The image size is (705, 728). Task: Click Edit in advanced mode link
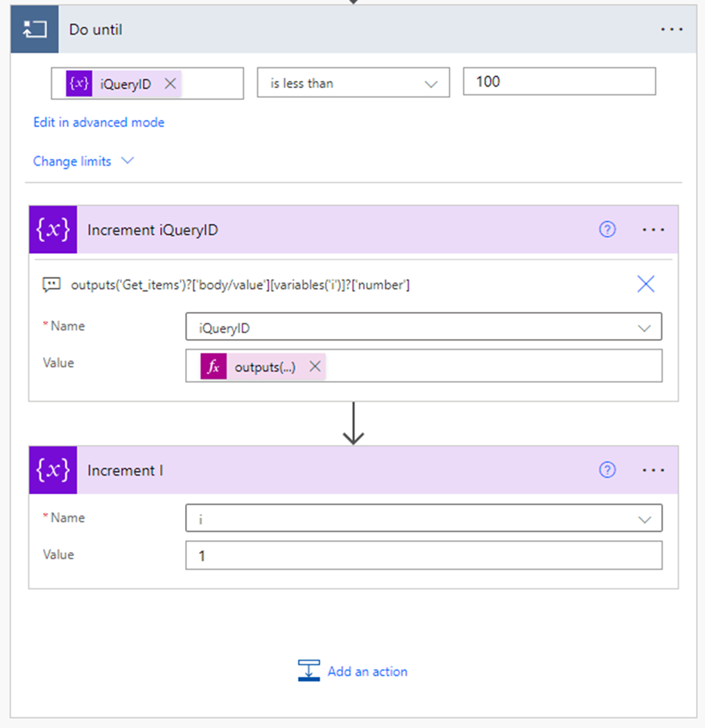[x=98, y=123]
